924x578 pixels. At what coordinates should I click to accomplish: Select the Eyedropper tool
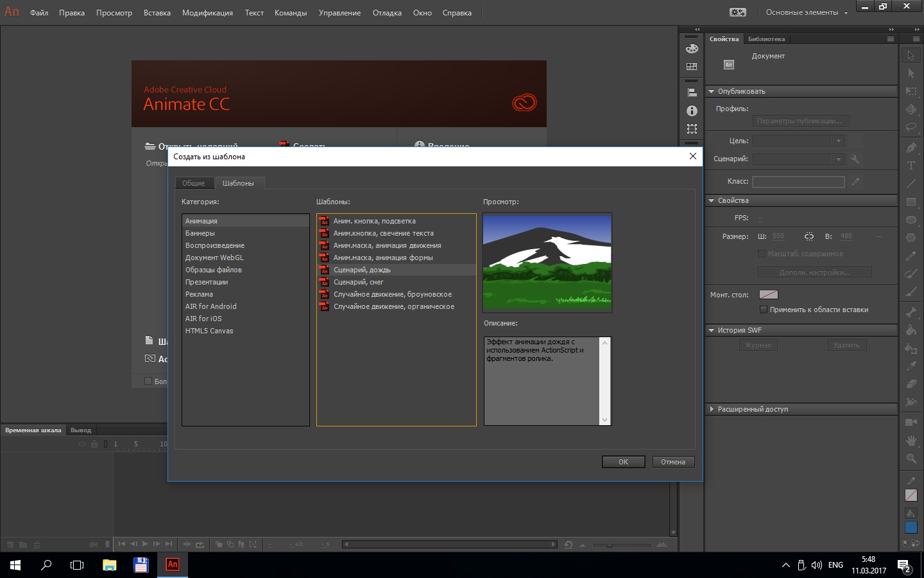(x=911, y=366)
